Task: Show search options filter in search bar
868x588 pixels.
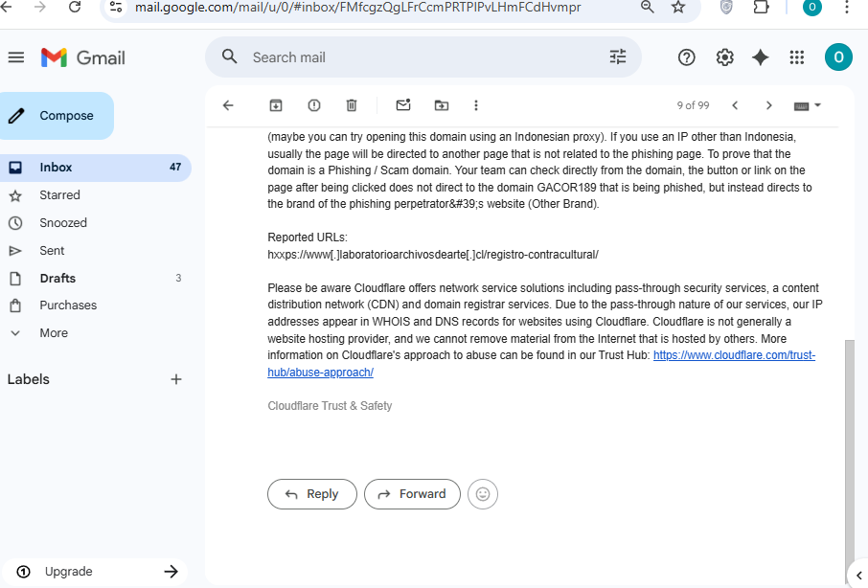Action: click(618, 57)
